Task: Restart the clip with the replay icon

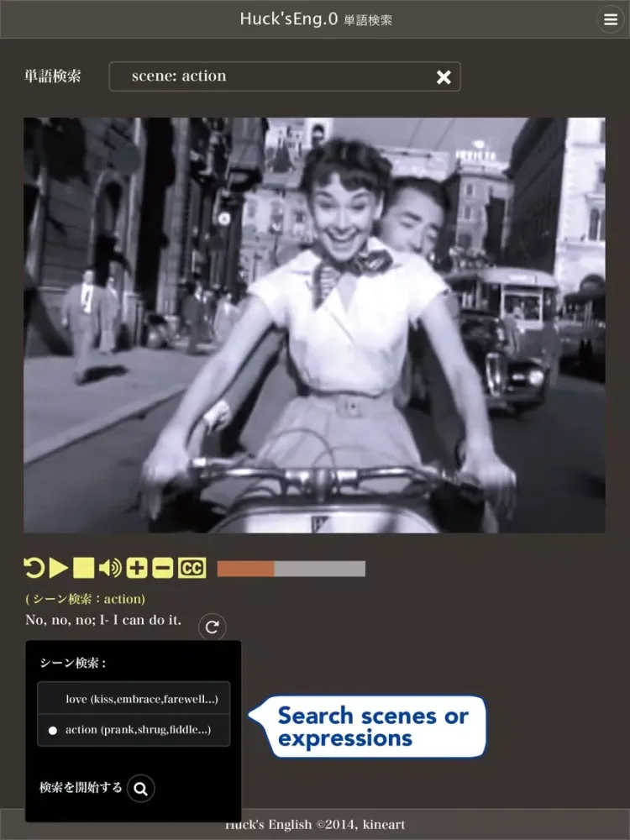Action: [x=34, y=568]
